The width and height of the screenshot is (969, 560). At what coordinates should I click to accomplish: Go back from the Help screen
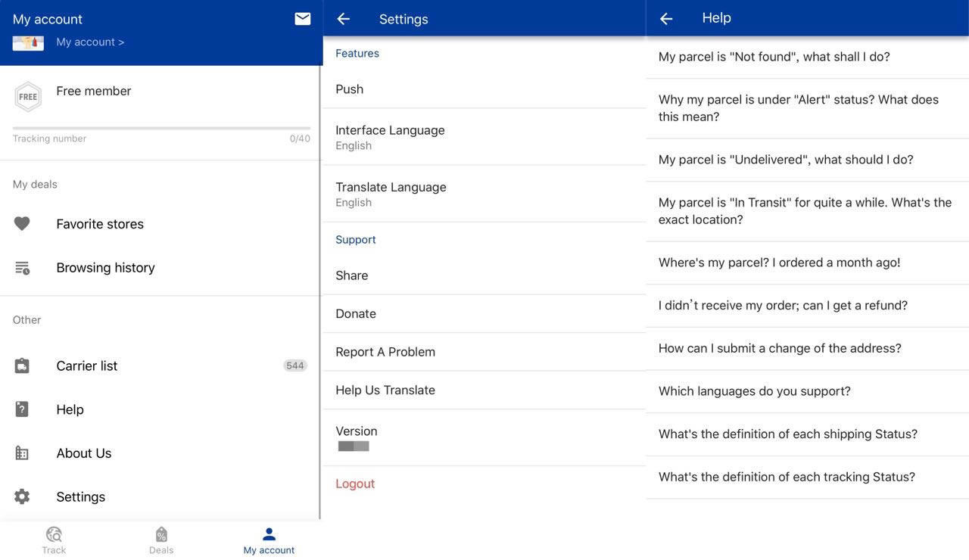(x=666, y=19)
